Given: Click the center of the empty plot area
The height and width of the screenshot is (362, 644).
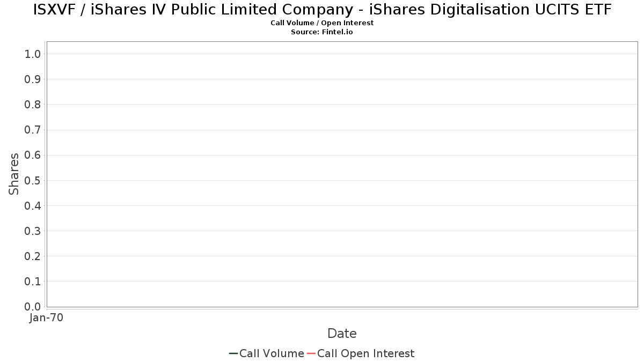Looking at the screenshot, I should (342, 174).
